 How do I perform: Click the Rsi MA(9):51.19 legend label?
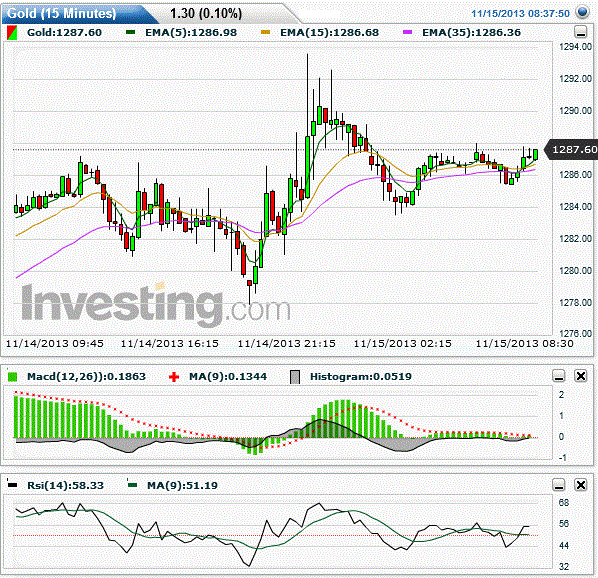pyautogui.click(x=182, y=485)
